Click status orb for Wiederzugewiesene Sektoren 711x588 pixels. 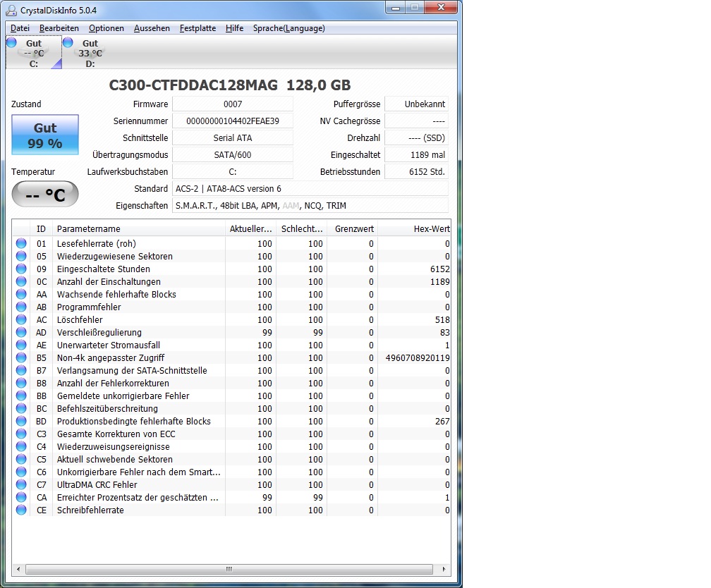[21, 256]
